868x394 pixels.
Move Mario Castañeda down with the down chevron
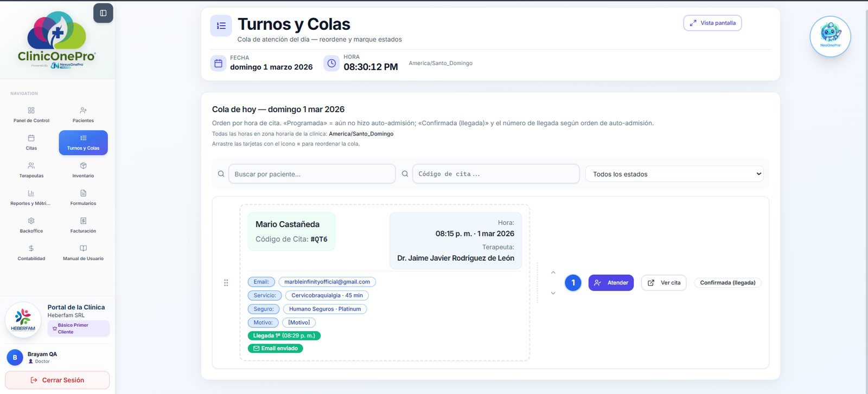tap(553, 293)
